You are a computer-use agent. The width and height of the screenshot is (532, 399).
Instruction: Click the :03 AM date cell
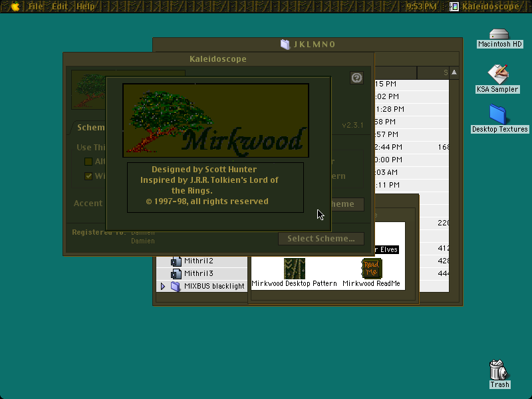click(x=386, y=172)
